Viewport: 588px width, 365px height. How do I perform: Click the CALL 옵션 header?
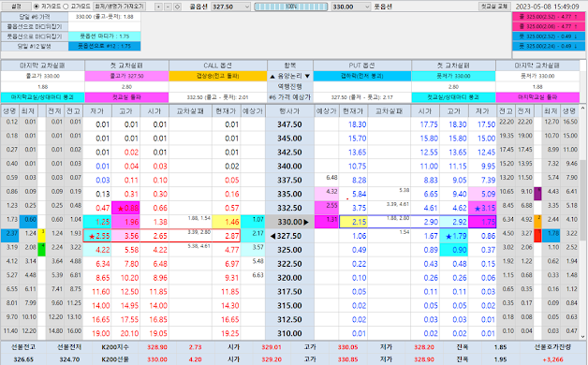point(218,66)
